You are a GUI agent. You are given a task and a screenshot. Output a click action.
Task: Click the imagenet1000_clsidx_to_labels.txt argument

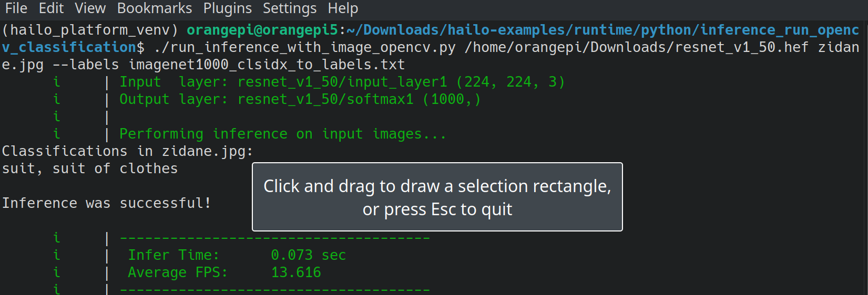point(267,65)
